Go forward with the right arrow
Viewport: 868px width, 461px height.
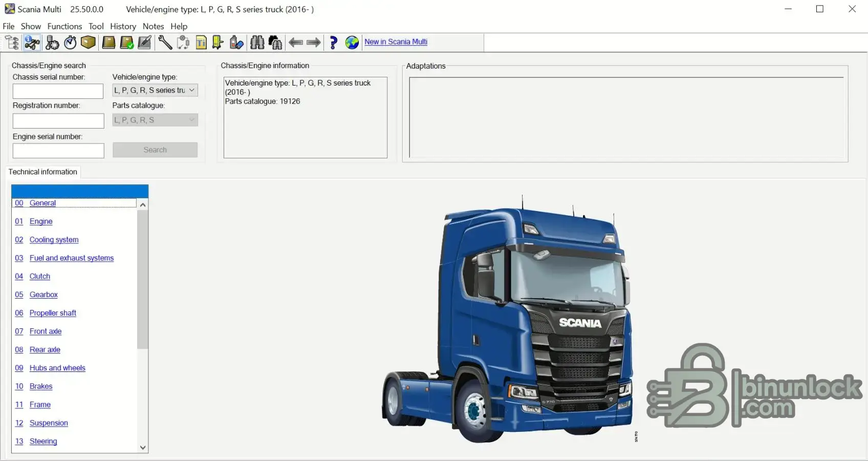[314, 43]
